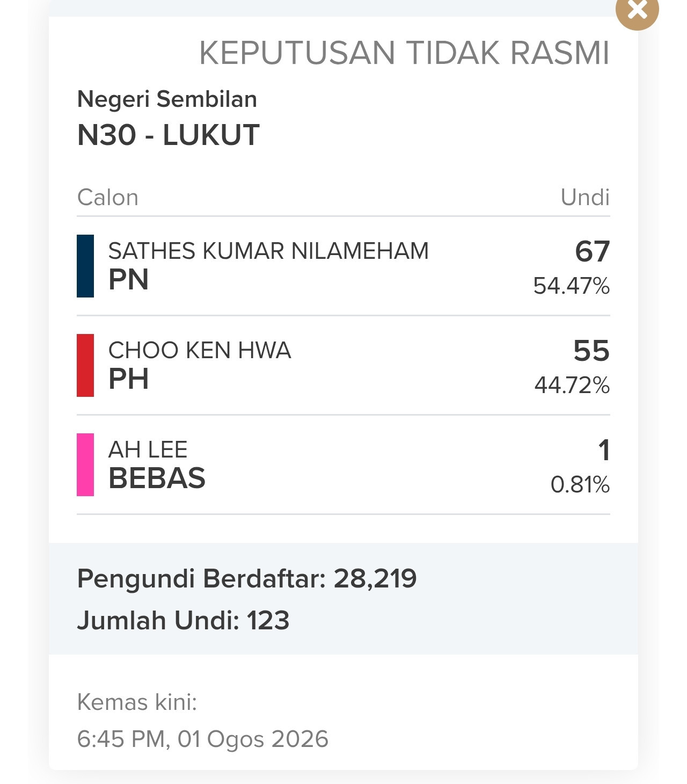Click the dark blue PN color bar
The height and width of the screenshot is (784, 687).
85,266
